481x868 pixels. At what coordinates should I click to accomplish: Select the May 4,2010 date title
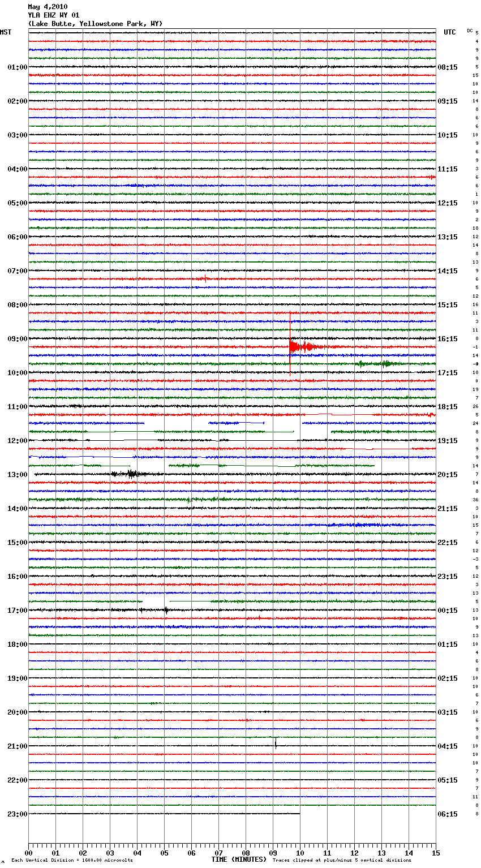[47, 7]
